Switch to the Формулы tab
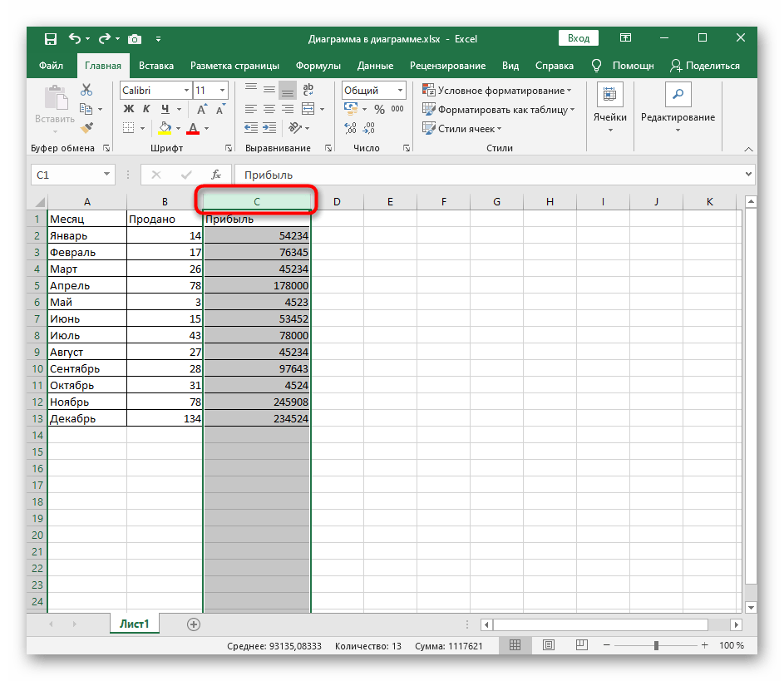This screenshot has width=784, height=681. 318,66
